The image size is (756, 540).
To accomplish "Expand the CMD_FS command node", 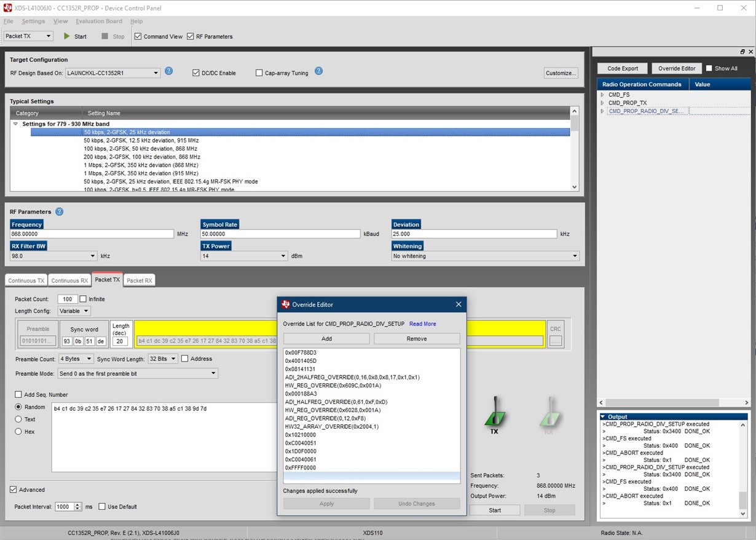I will 602,95.
